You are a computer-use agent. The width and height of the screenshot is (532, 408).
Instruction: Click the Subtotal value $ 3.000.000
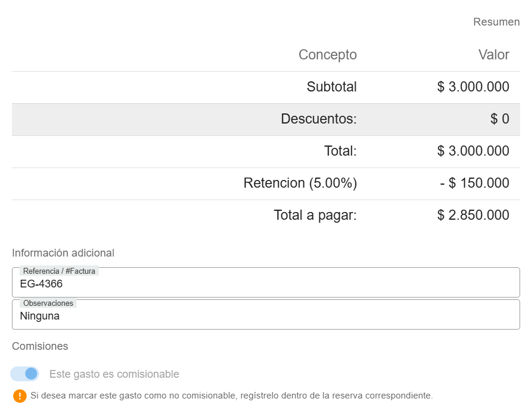click(x=473, y=87)
